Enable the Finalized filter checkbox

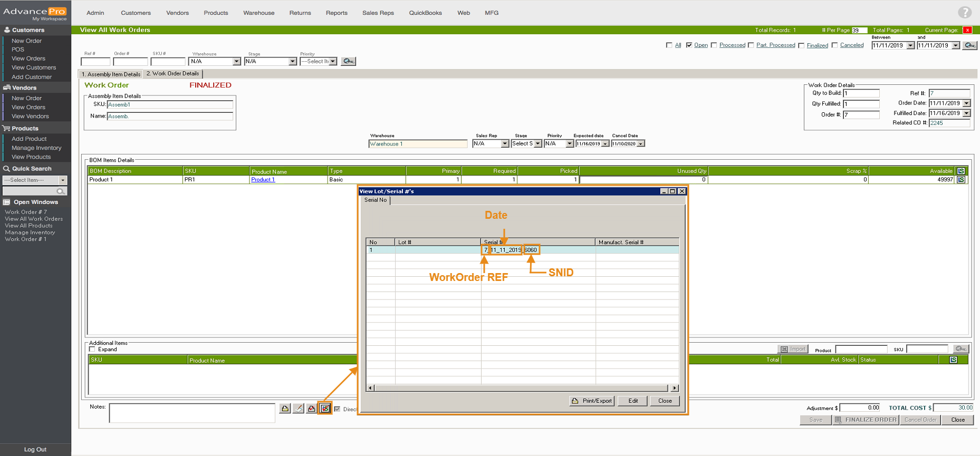801,45
